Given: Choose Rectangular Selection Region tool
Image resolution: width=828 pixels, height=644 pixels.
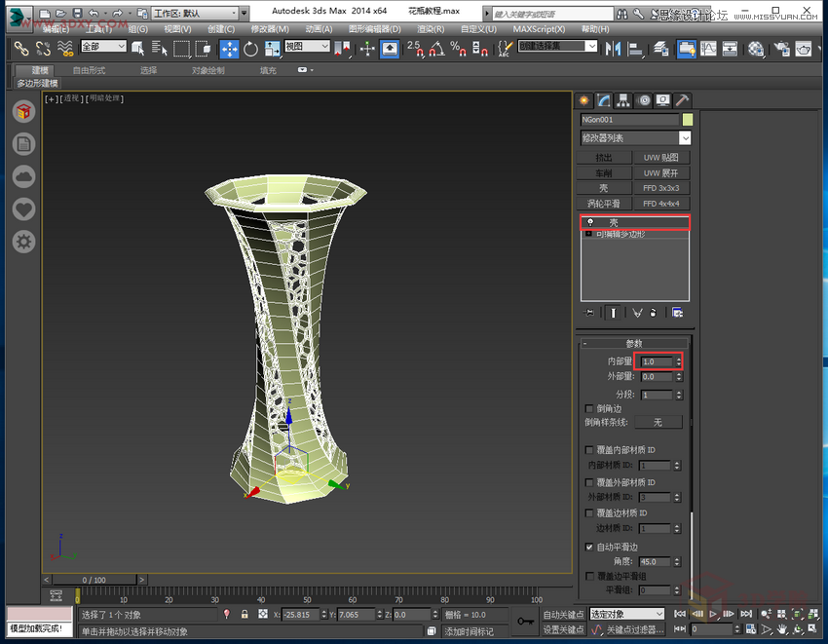Looking at the screenshot, I should [181, 49].
